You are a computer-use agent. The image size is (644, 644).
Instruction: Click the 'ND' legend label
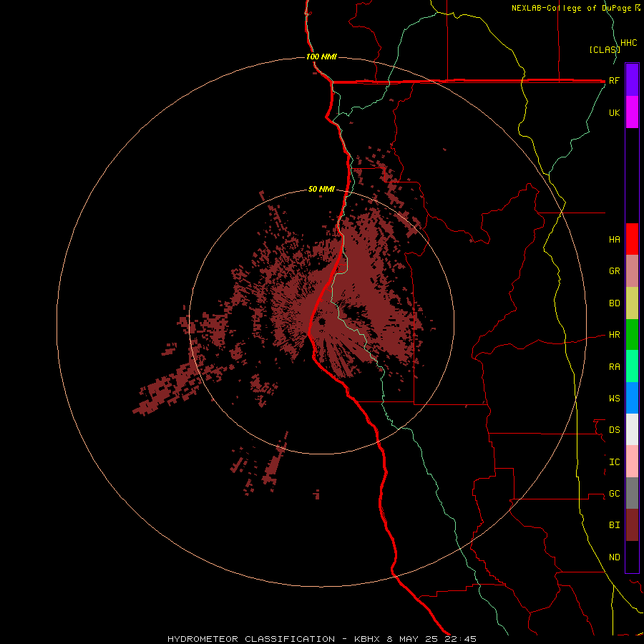tap(614, 557)
